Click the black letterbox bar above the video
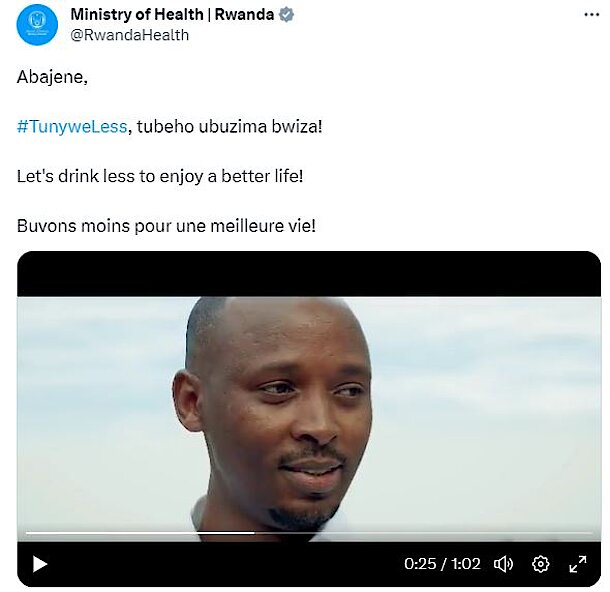Viewport: 610px width, 592px height. pyautogui.click(x=309, y=274)
